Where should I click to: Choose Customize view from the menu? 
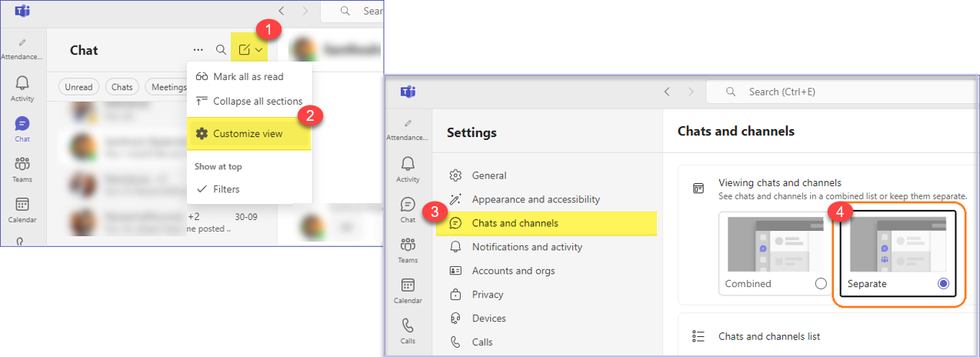coord(247,134)
